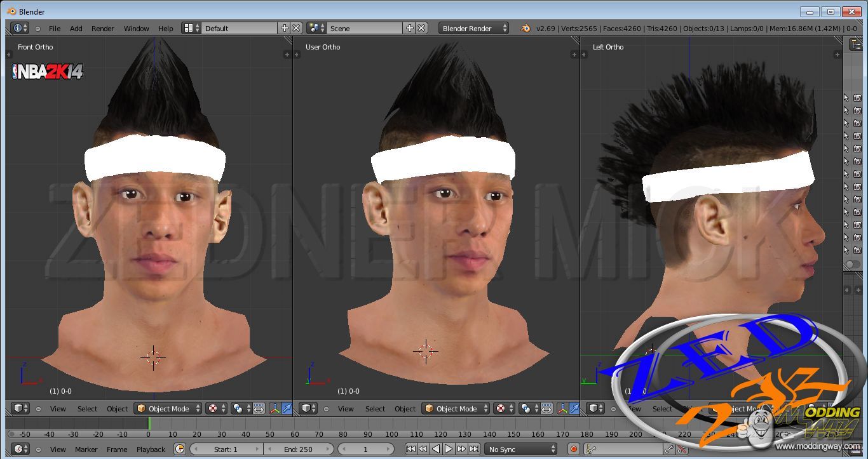Click the End: 250 frame field
This screenshot has width=868, height=459.
(x=298, y=449)
